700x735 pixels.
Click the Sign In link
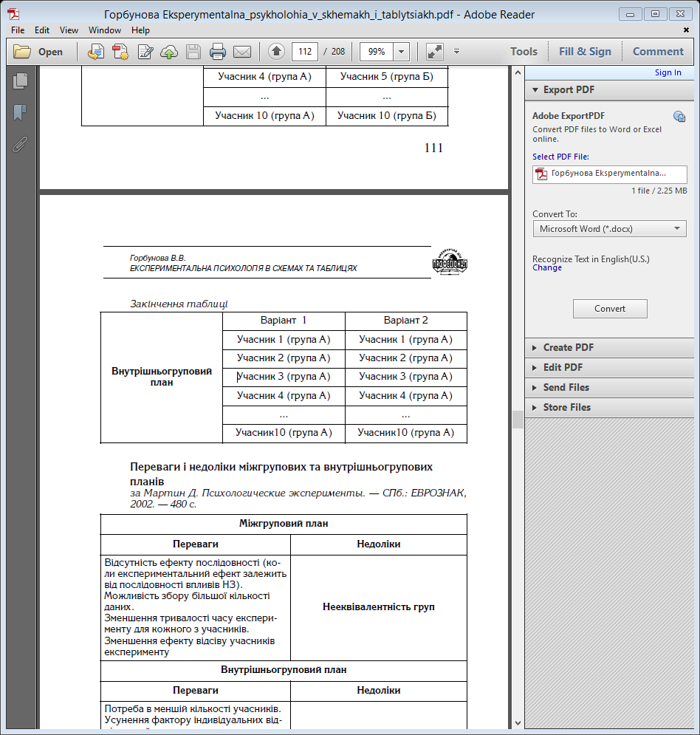pos(668,72)
